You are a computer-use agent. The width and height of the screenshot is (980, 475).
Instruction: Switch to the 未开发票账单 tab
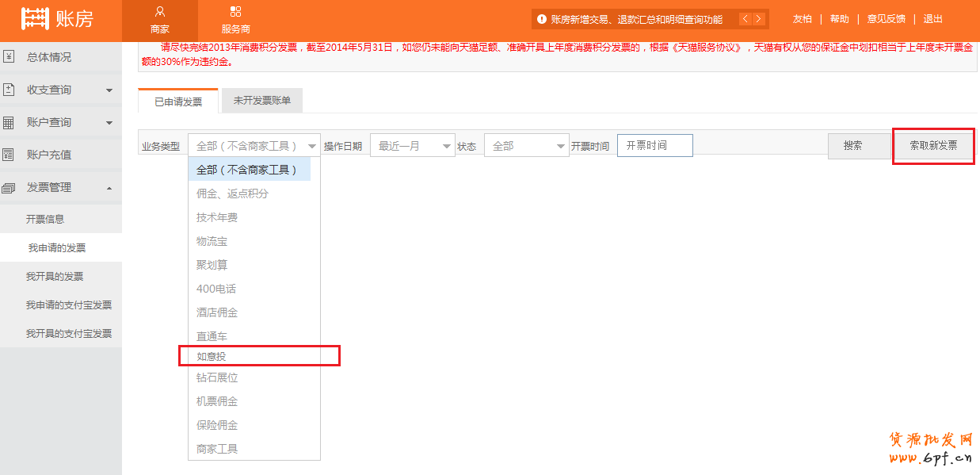261,101
